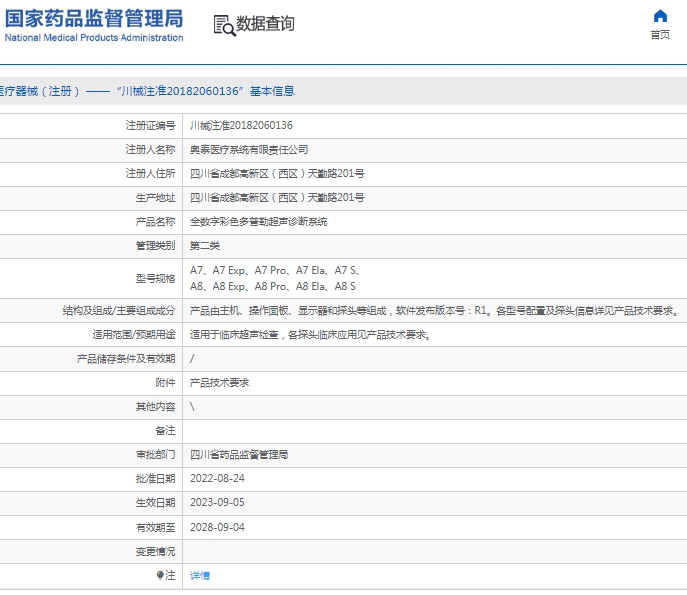
Task: Click the 注册证编号 row label
Action: point(150,126)
